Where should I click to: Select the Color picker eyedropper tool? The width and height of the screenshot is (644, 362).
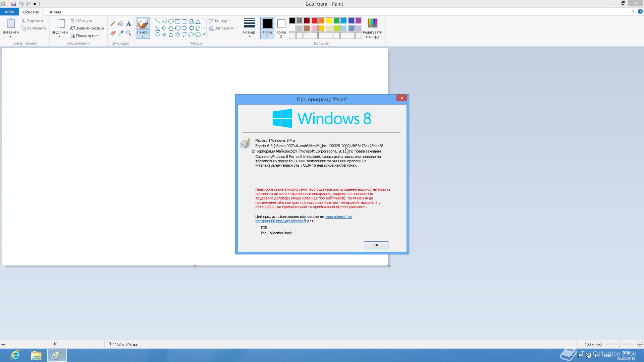point(121,33)
